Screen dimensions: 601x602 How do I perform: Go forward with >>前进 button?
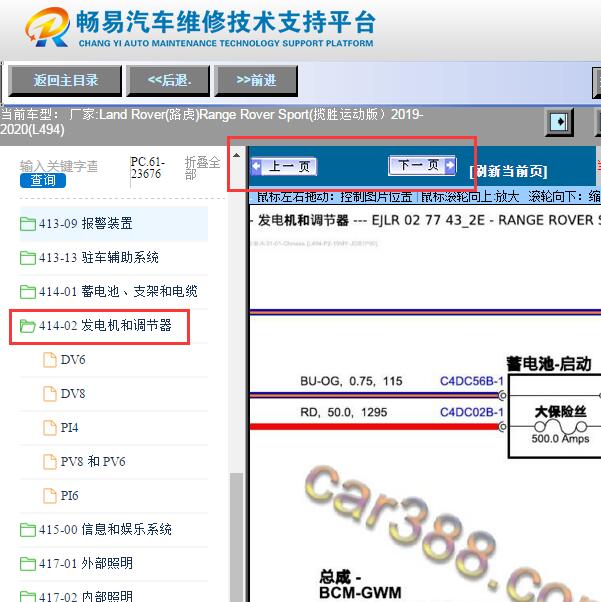click(256, 81)
